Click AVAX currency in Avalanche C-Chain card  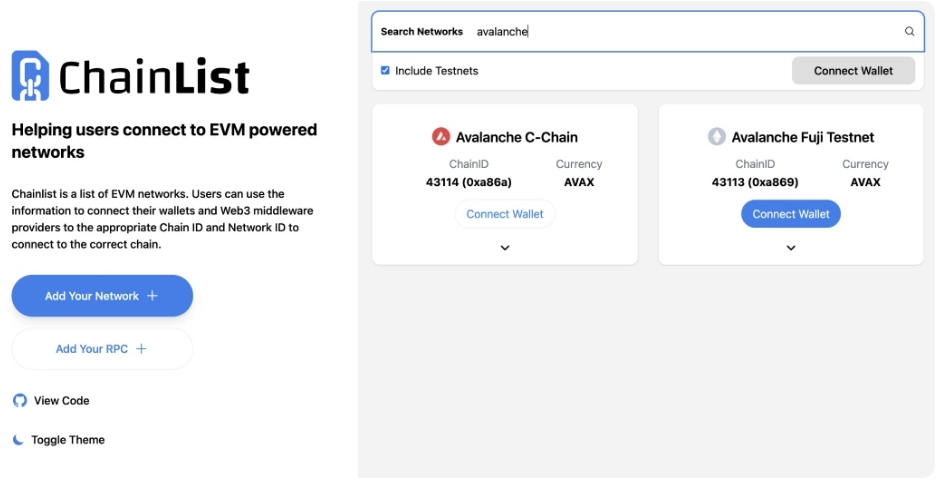(x=579, y=182)
